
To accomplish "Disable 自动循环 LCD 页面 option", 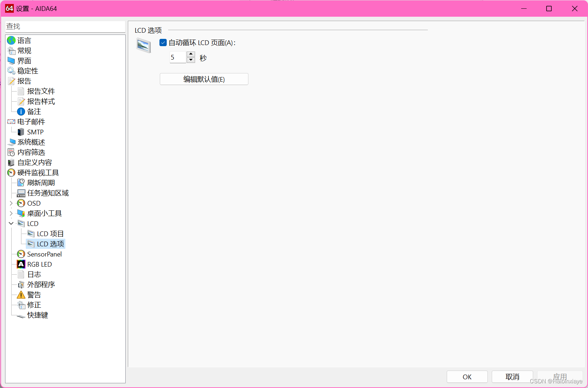I will pos(163,43).
